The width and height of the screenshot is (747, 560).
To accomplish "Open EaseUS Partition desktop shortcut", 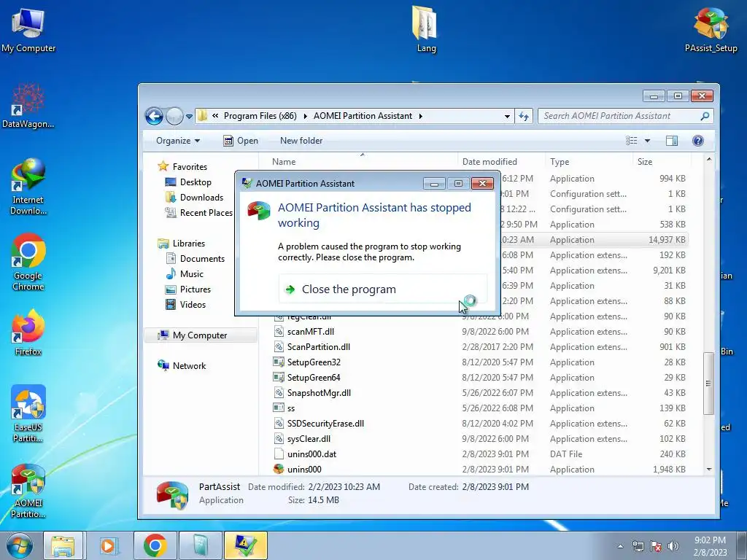I will pos(28,413).
